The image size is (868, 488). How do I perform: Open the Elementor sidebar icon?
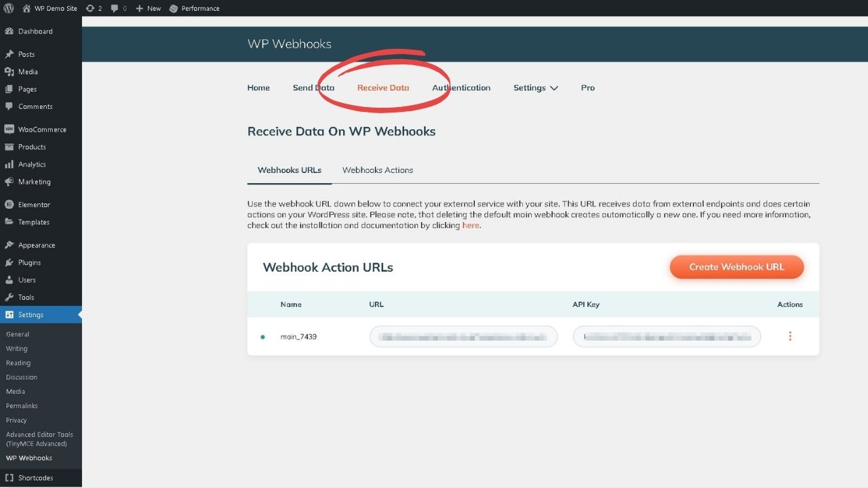tap(9, 205)
